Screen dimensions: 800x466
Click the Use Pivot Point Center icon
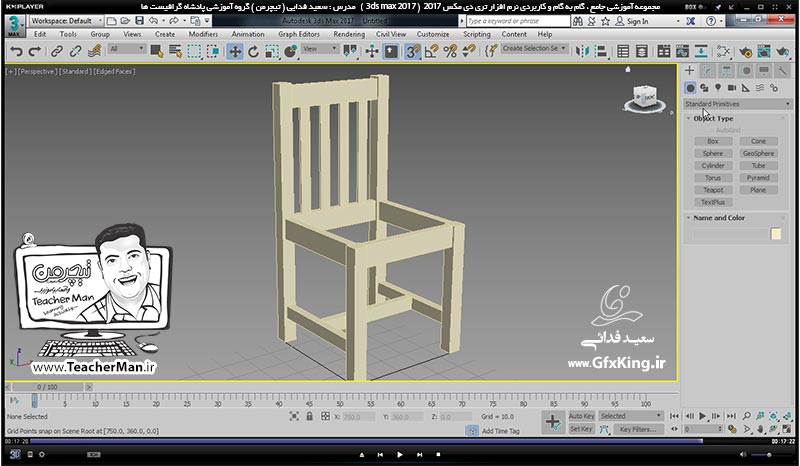click(350, 51)
